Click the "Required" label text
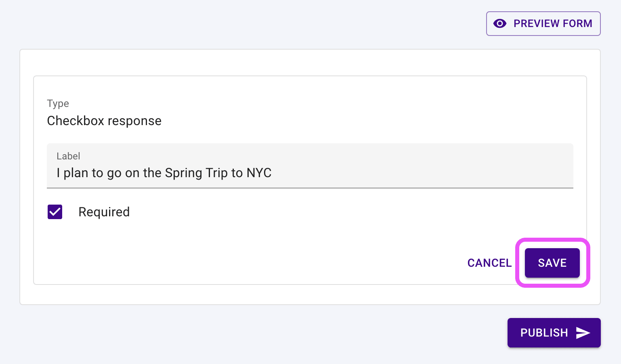This screenshot has height=364, width=621. click(104, 212)
